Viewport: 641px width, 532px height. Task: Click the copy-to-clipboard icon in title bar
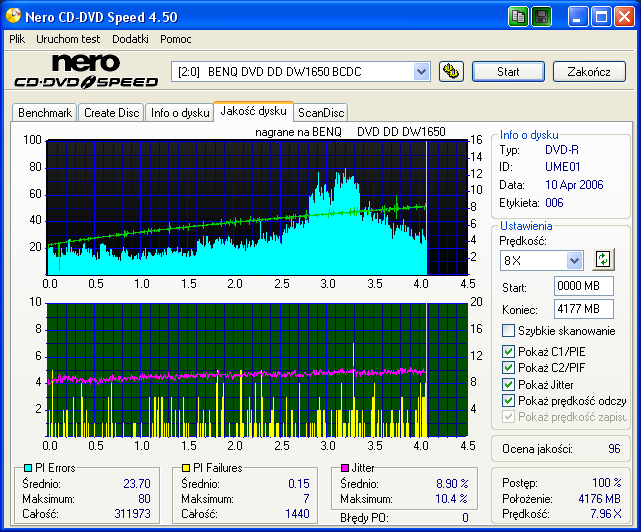click(518, 17)
